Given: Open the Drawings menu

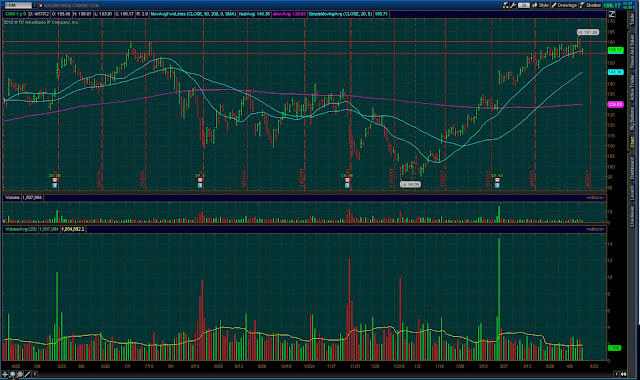Looking at the screenshot, I should pos(564,5).
